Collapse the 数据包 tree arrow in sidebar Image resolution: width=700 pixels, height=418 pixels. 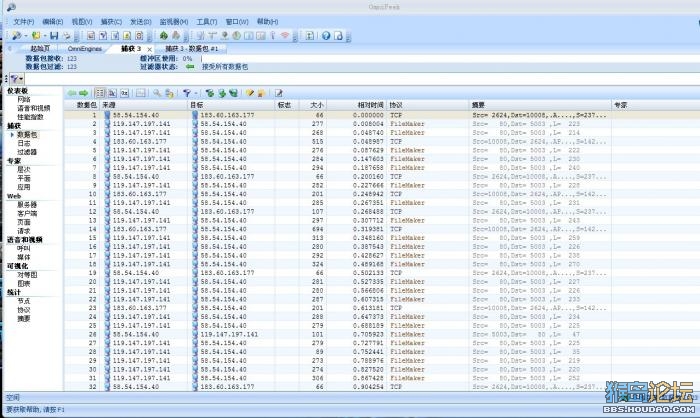click(x=12, y=134)
